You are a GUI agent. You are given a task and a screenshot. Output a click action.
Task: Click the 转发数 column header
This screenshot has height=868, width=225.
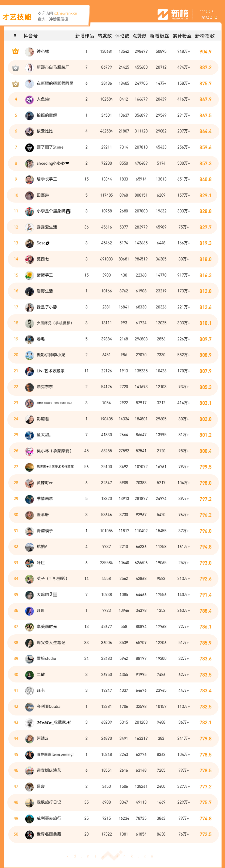point(105,36)
